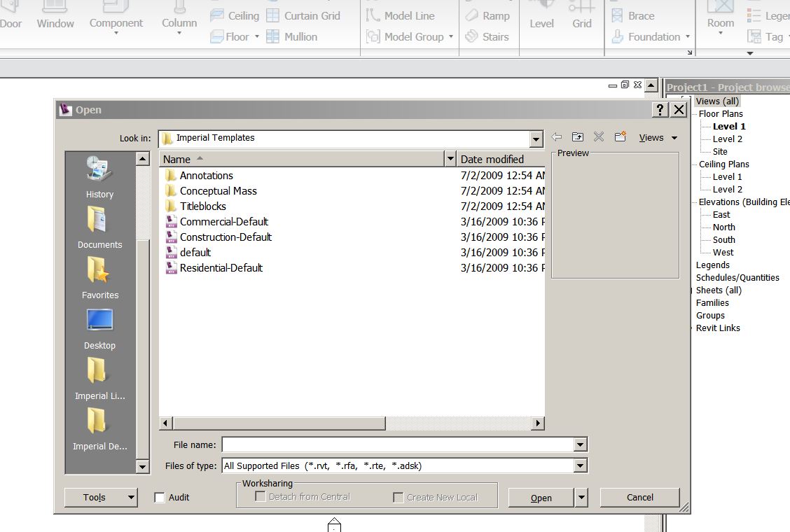Go to Favorites in Open dialog sidebar
Image resolution: width=790 pixels, height=532 pixels.
click(99, 278)
